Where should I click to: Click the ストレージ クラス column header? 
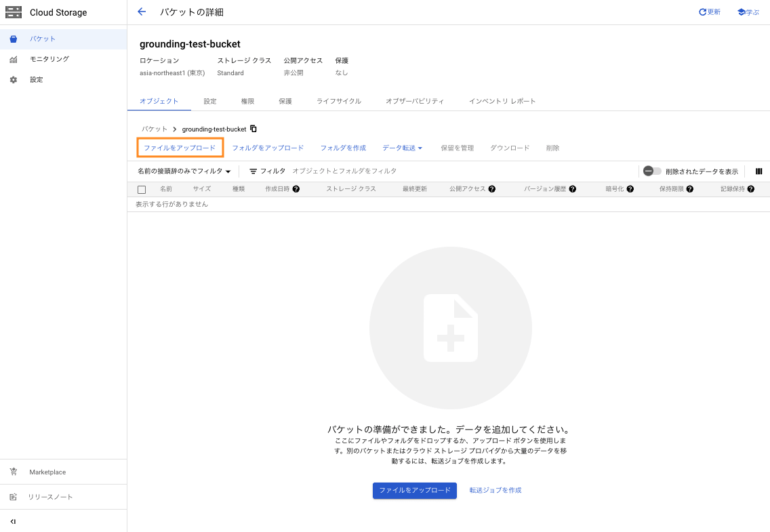pyautogui.click(x=351, y=189)
